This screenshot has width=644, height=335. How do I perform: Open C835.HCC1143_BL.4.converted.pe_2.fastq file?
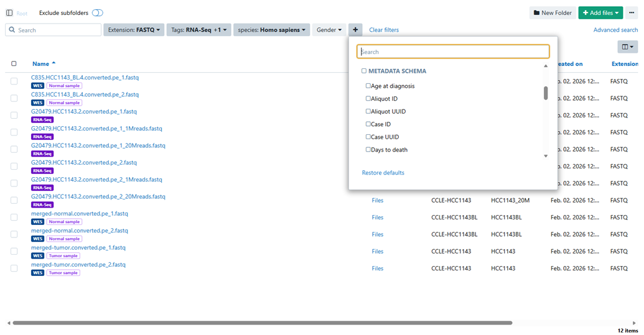(85, 94)
